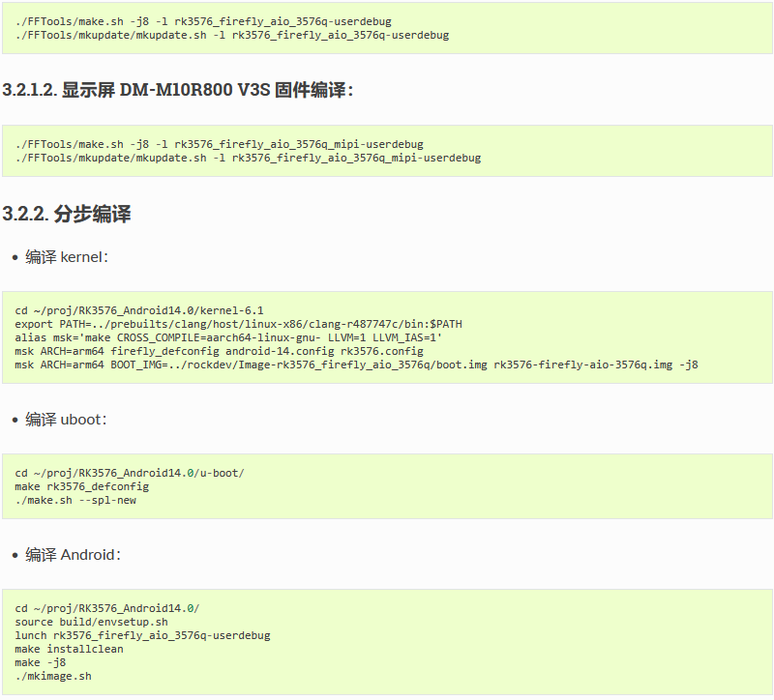Click the '编译 kernel' bullet item
Screen dimensions: 774x700
(67, 257)
